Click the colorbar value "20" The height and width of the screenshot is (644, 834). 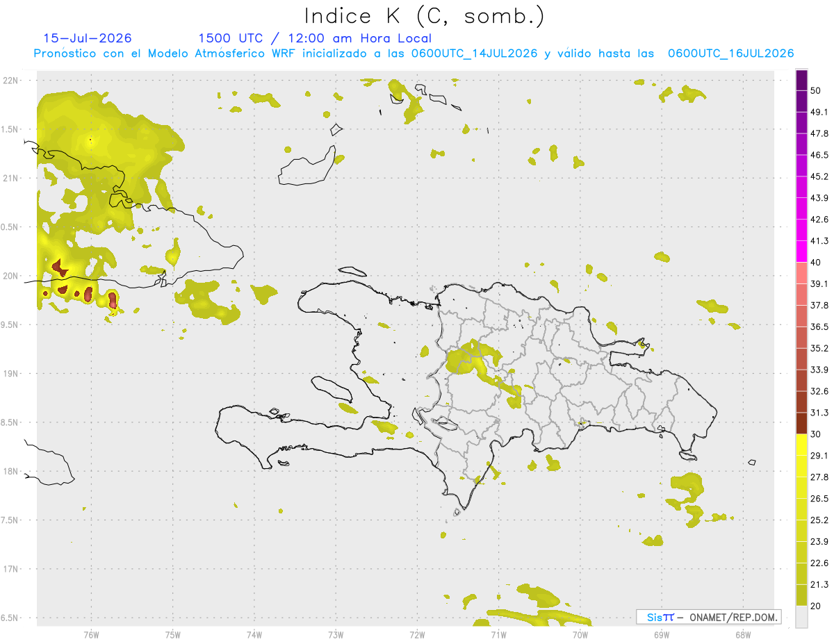tap(817, 606)
